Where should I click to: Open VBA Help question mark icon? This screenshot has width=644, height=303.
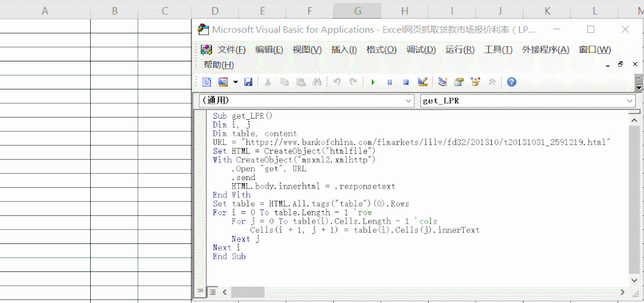(511, 82)
